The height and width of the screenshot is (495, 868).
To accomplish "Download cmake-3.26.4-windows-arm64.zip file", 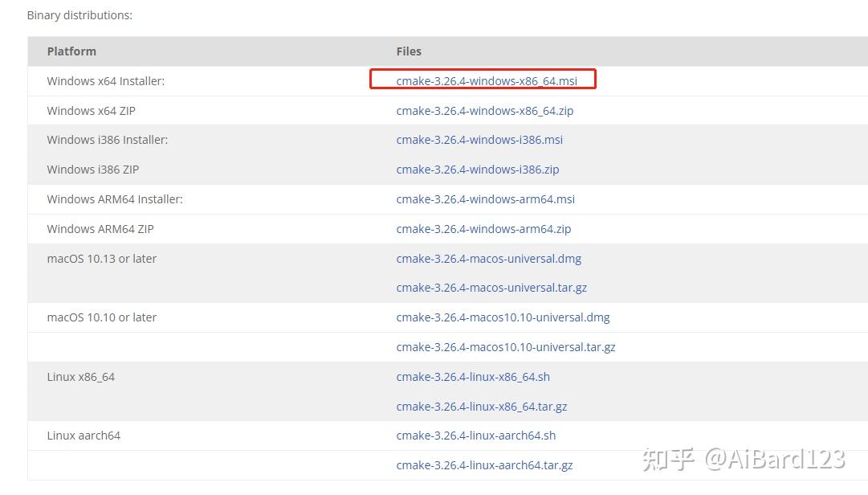I will coord(484,229).
